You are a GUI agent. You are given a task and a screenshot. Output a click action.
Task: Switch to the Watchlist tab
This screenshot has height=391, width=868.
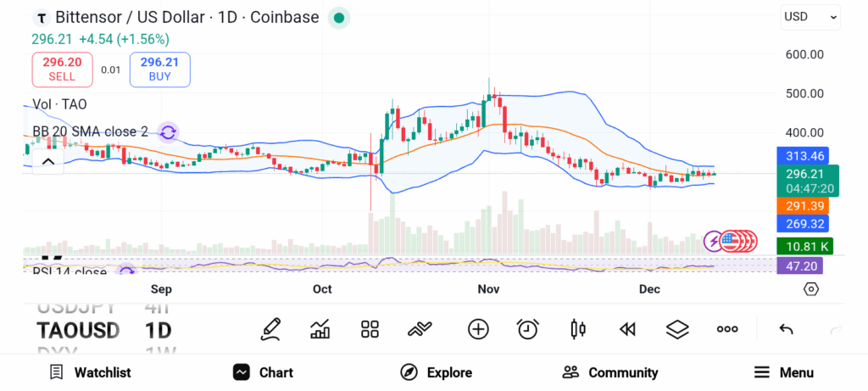[90, 372]
